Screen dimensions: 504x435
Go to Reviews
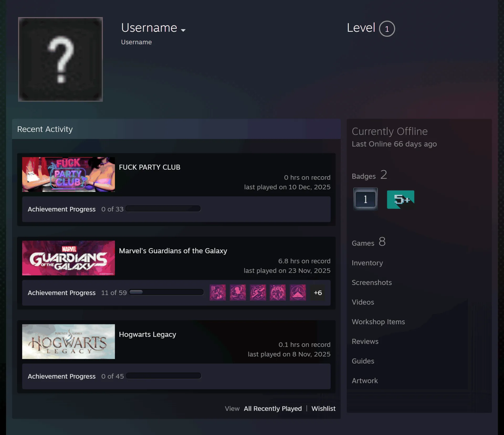(365, 341)
